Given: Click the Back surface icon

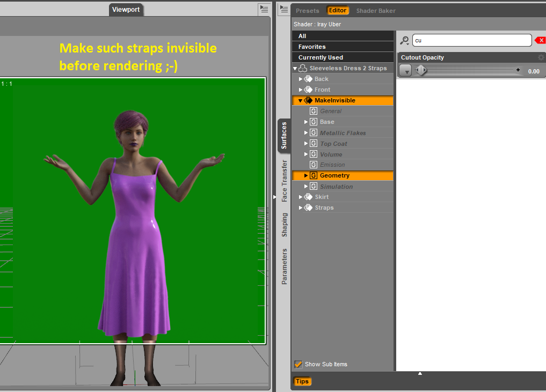Looking at the screenshot, I should point(309,79).
